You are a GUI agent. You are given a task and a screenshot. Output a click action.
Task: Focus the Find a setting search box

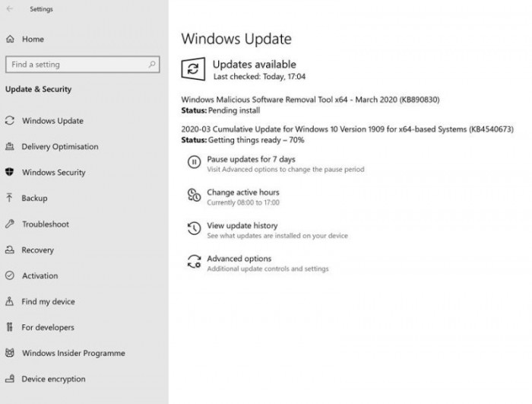(76, 65)
